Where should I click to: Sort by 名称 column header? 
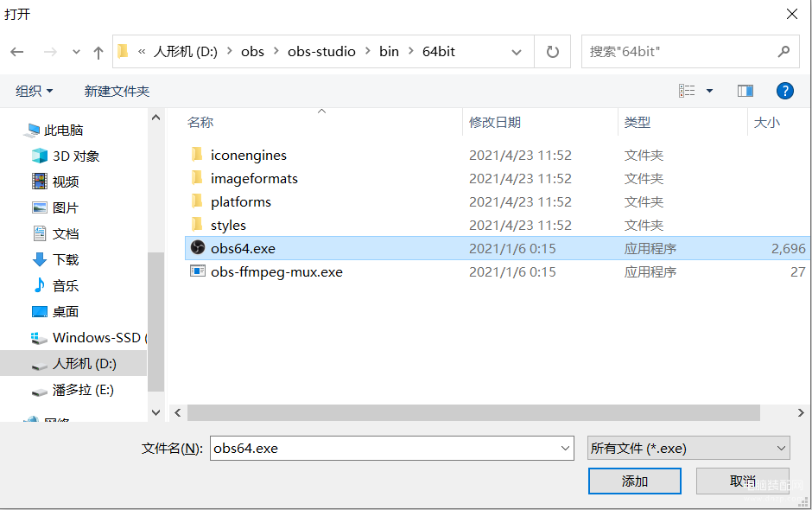click(200, 123)
